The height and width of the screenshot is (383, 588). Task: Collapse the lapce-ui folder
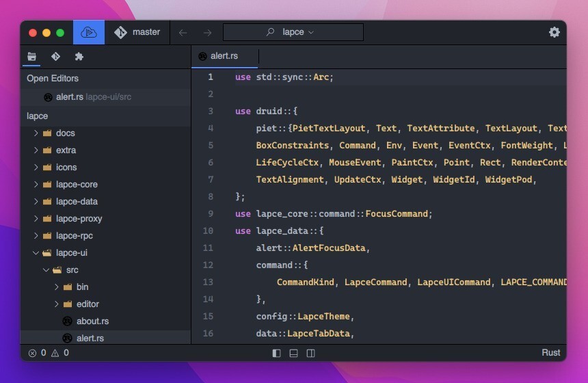coord(36,253)
